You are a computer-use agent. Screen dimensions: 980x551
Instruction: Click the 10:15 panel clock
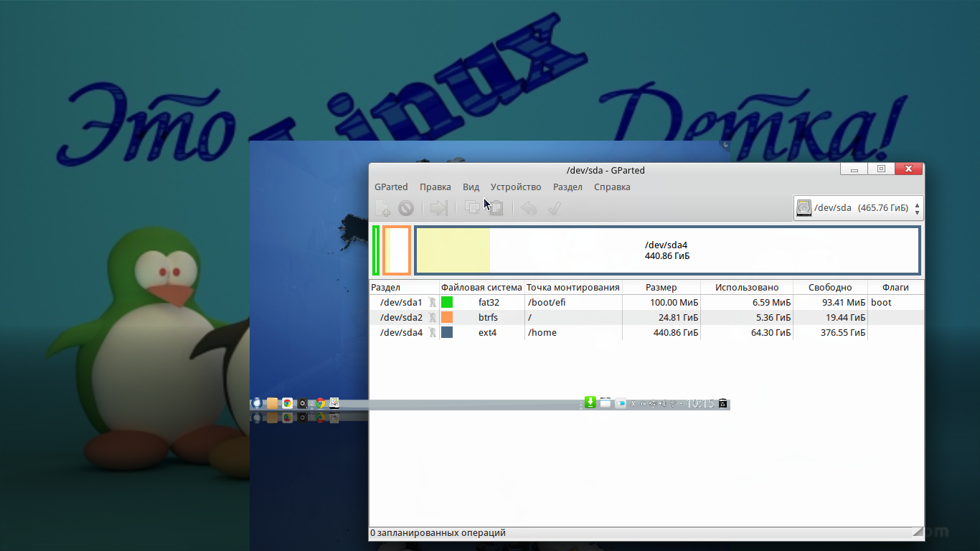point(700,403)
